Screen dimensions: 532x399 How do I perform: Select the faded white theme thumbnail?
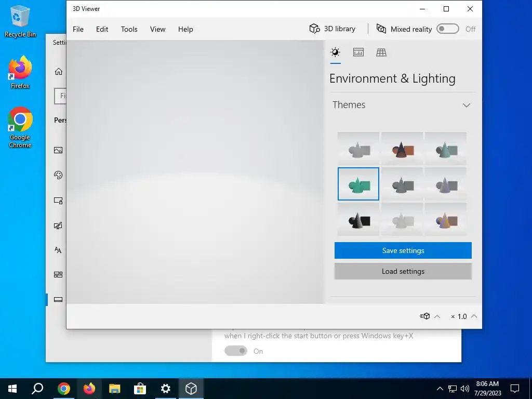click(402, 219)
